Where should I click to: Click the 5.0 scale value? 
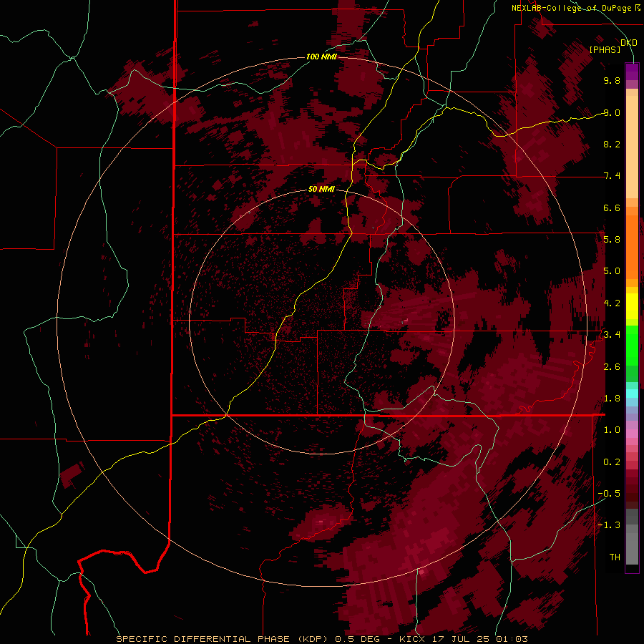tap(612, 271)
